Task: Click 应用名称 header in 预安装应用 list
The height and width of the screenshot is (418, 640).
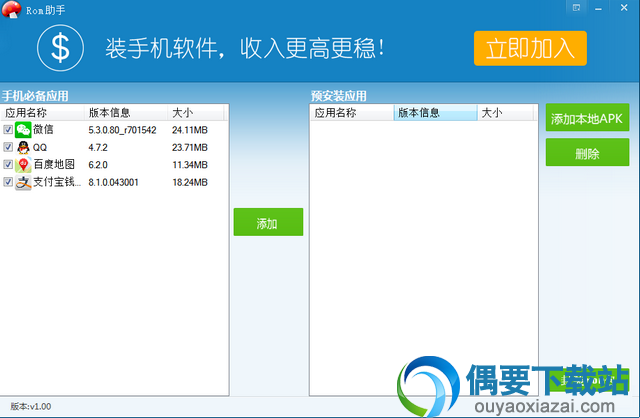Action: coord(352,113)
